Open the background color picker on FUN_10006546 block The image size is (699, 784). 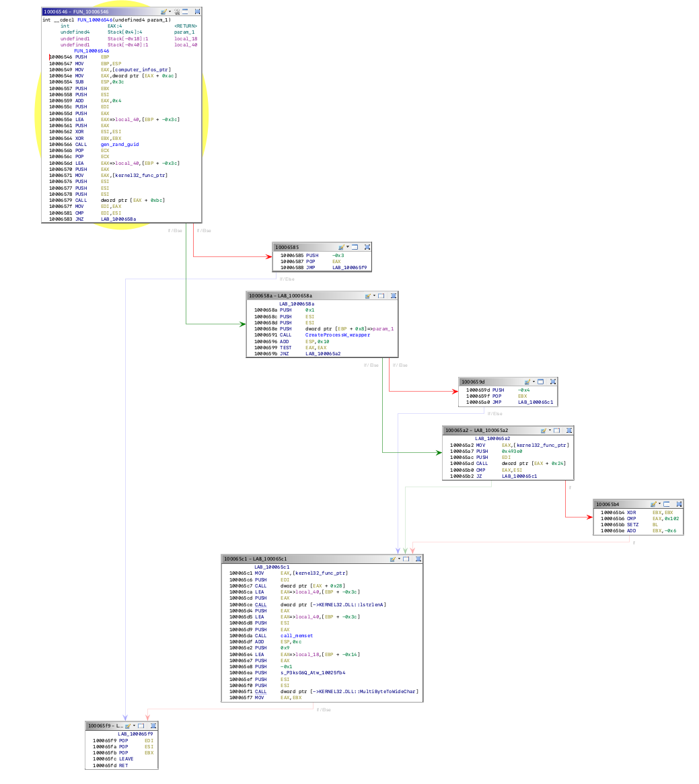(x=163, y=11)
